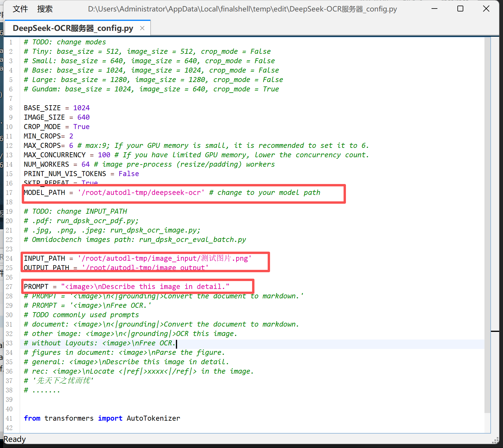Minimize the editor window
The image size is (503, 448).
tap(434, 9)
